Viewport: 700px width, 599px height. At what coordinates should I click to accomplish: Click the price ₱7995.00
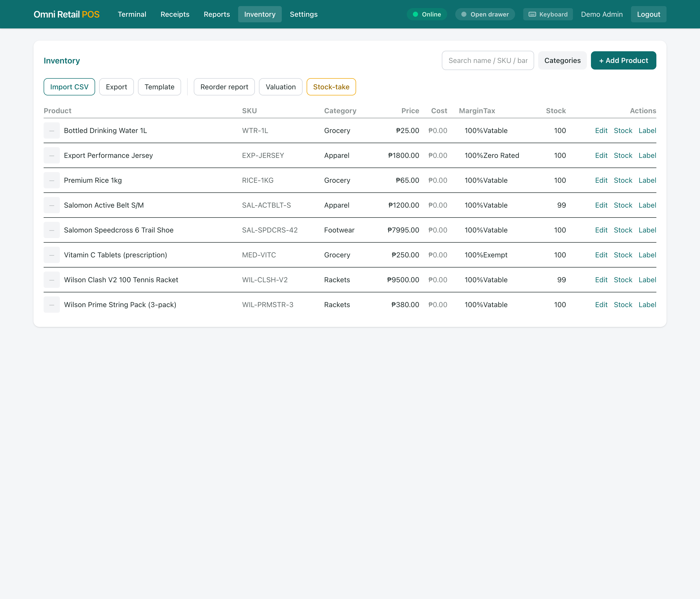click(x=403, y=230)
